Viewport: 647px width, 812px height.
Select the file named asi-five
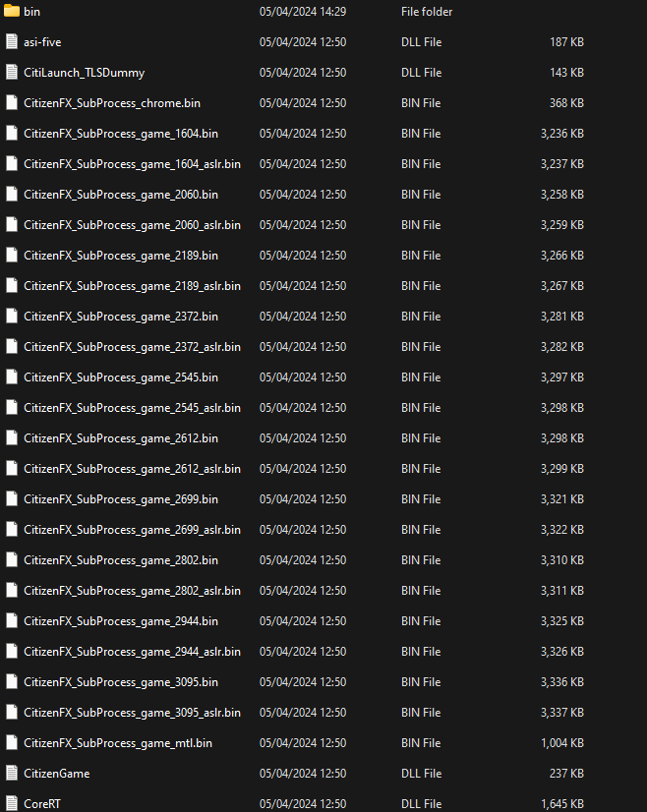point(42,42)
